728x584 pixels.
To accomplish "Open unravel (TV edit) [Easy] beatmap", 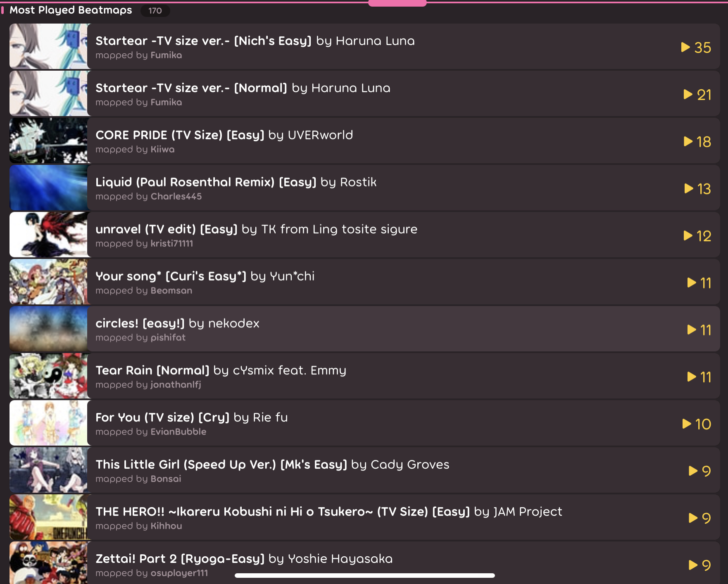I will pyautogui.click(x=167, y=229).
